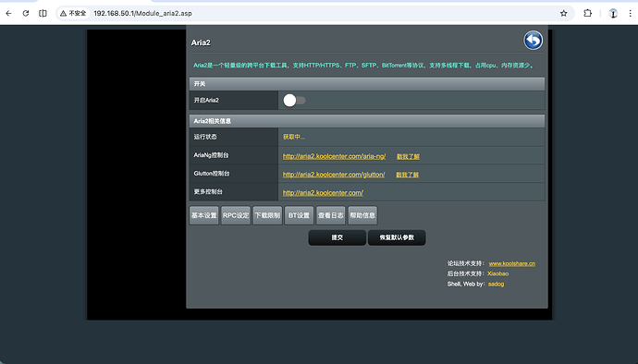Open the browser three-dot menu
The image size is (638, 364).
tap(631, 14)
